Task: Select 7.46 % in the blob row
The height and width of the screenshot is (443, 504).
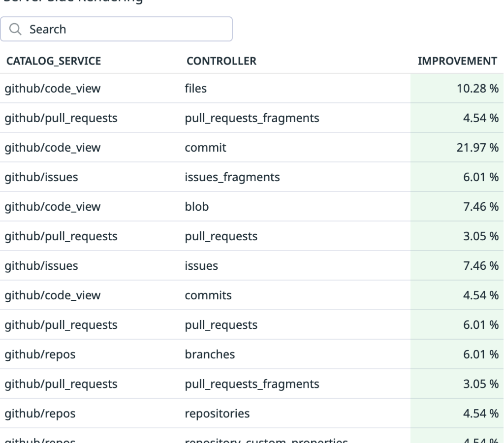Action: point(481,207)
